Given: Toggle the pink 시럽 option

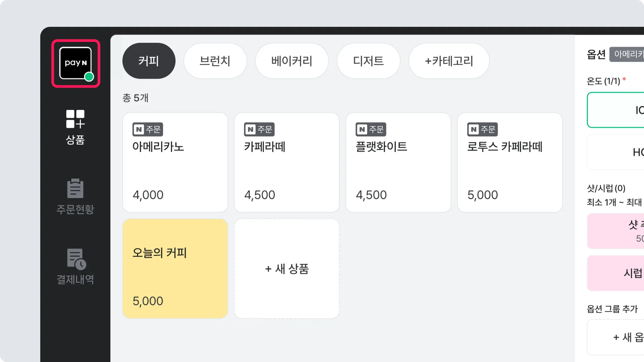Looking at the screenshot, I should tap(616, 273).
